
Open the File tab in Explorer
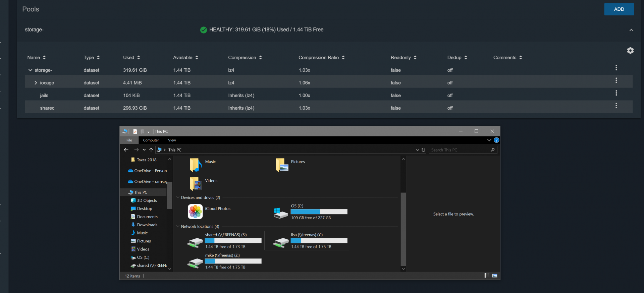[x=129, y=140]
